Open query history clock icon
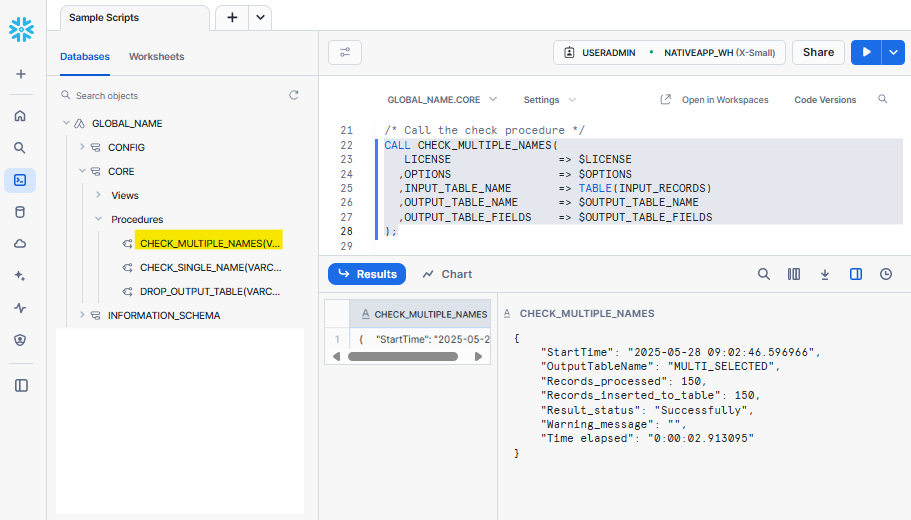This screenshot has width=911, height=520. click(x=886, y=274)
